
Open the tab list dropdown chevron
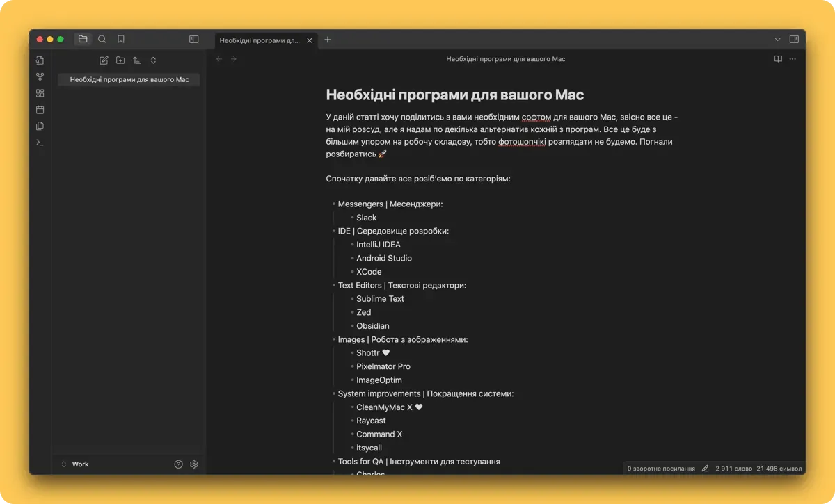tap(777, 40)
